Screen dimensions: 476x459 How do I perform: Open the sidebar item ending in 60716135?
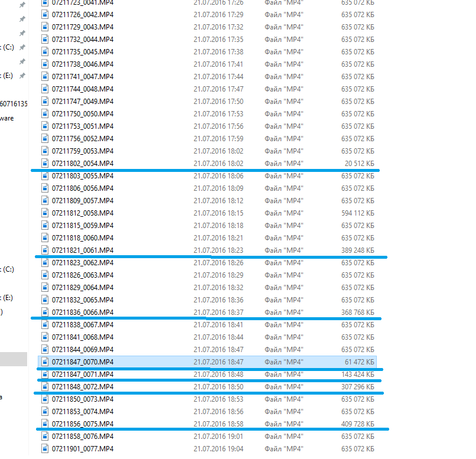(14, 104)
